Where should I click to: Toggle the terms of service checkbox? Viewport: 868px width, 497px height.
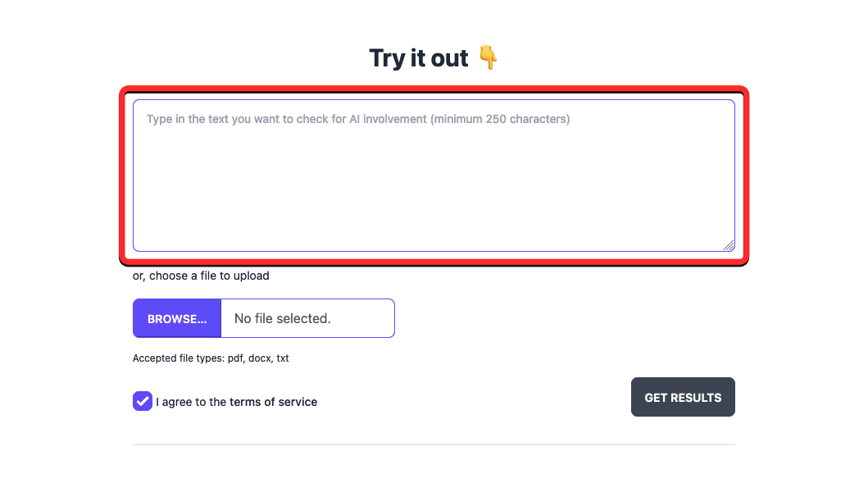(143, 401)
